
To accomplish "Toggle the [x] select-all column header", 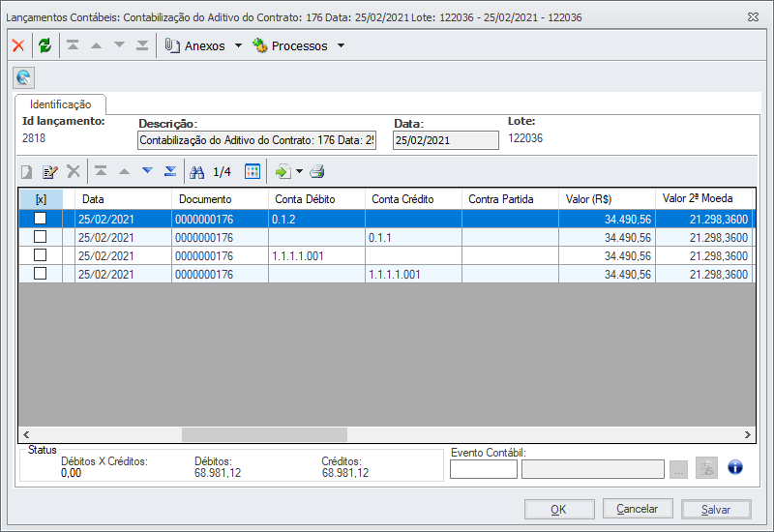I will point(41,199).
